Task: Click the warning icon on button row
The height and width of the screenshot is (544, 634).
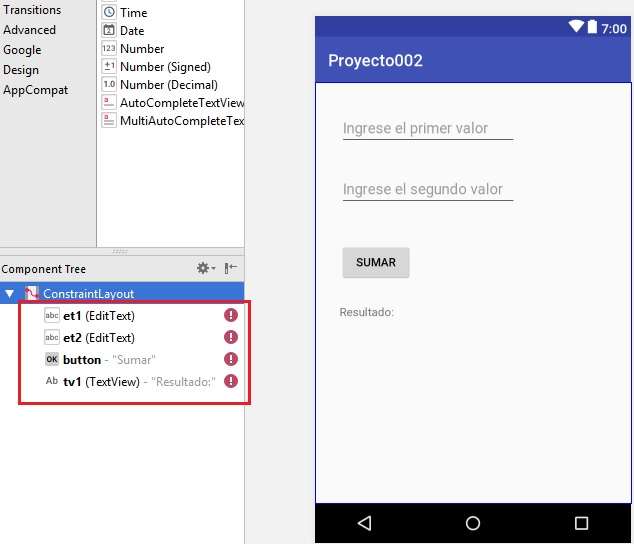Action: (x=231, y=359)
